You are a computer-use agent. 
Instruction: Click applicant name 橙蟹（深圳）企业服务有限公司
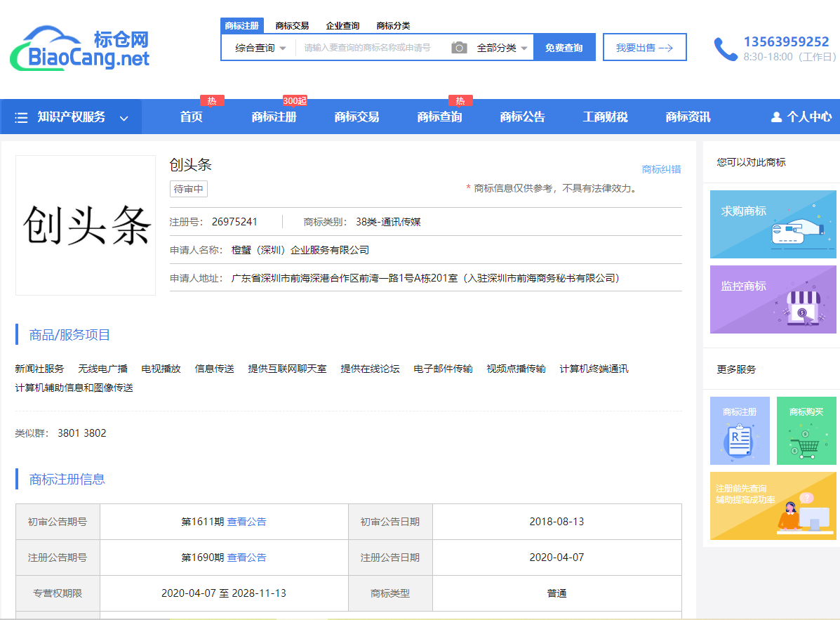point(300,250)
